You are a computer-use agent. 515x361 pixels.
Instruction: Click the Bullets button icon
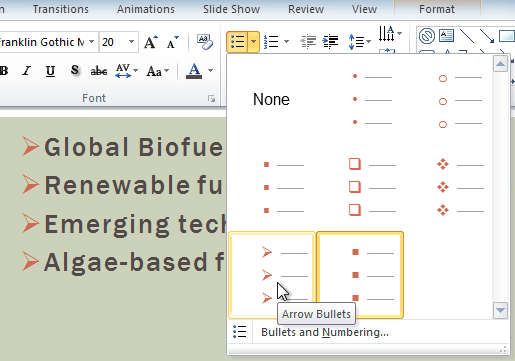click(x=237, y=42)
